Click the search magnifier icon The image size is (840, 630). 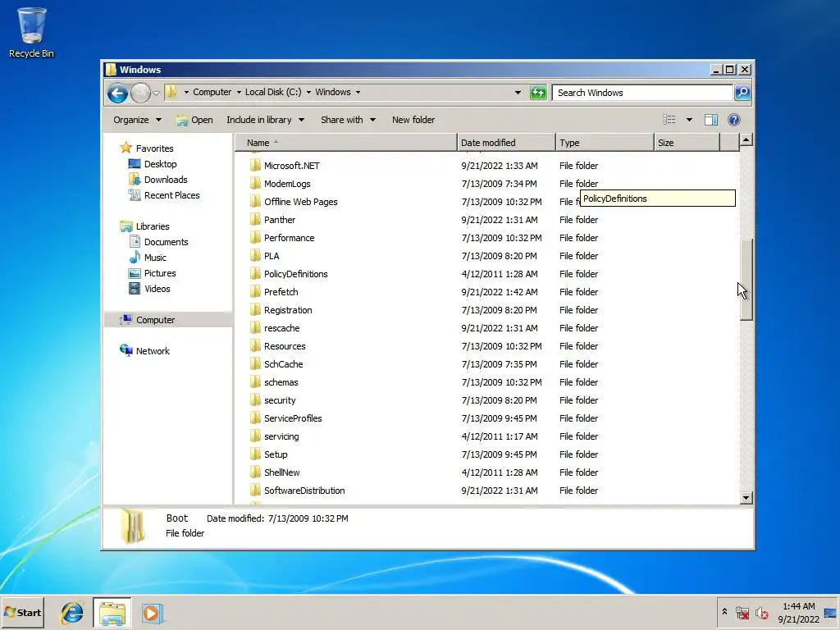click(x=742, y=93)
